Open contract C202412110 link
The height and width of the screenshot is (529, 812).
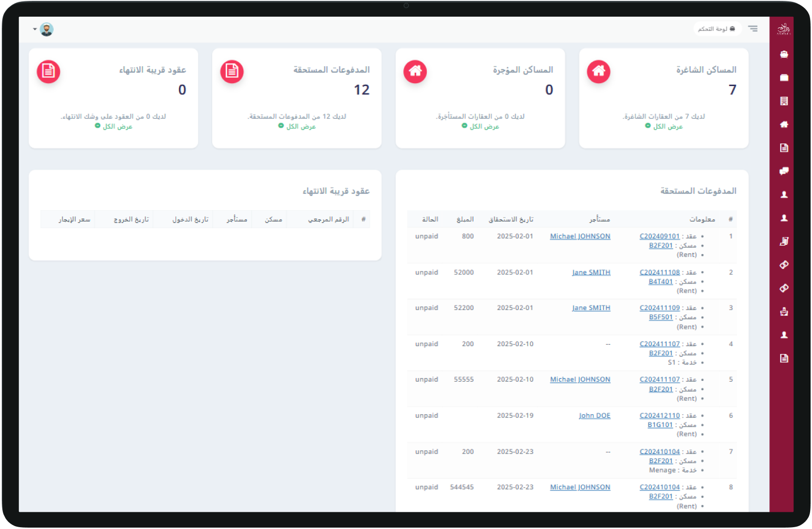pos(659,416)
